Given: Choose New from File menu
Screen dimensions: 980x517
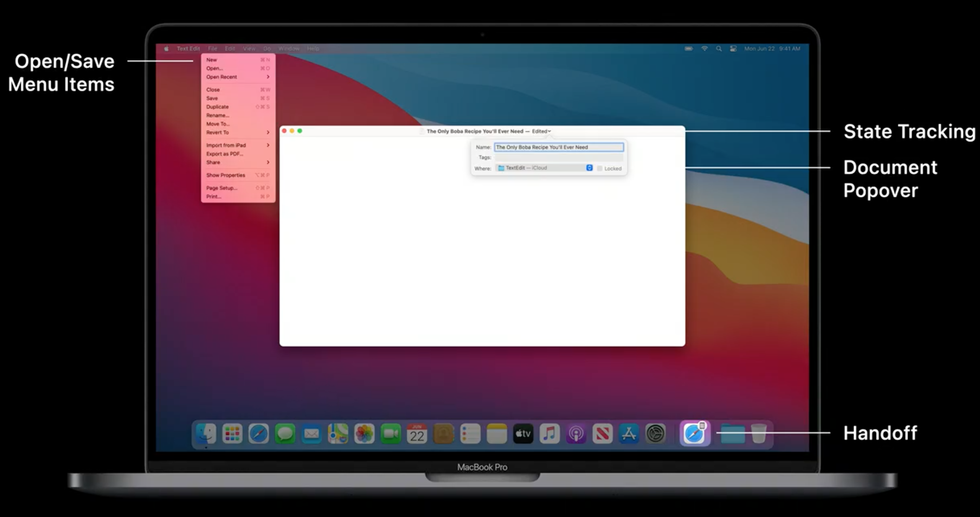Looking at the screenshot, I should pyautogui.click(x=238, y=60).
